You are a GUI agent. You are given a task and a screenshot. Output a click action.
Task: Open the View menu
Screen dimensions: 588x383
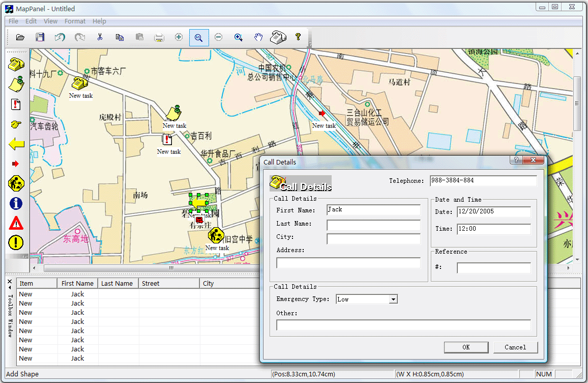click(50, 21)
